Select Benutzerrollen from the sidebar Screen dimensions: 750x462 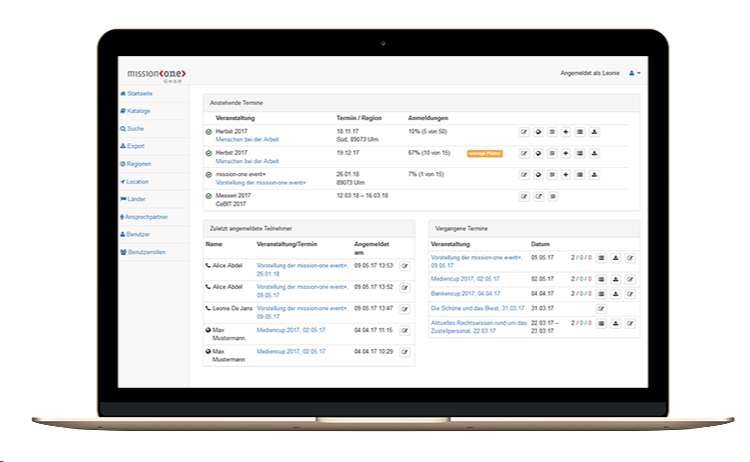click(x=144, y=252)
